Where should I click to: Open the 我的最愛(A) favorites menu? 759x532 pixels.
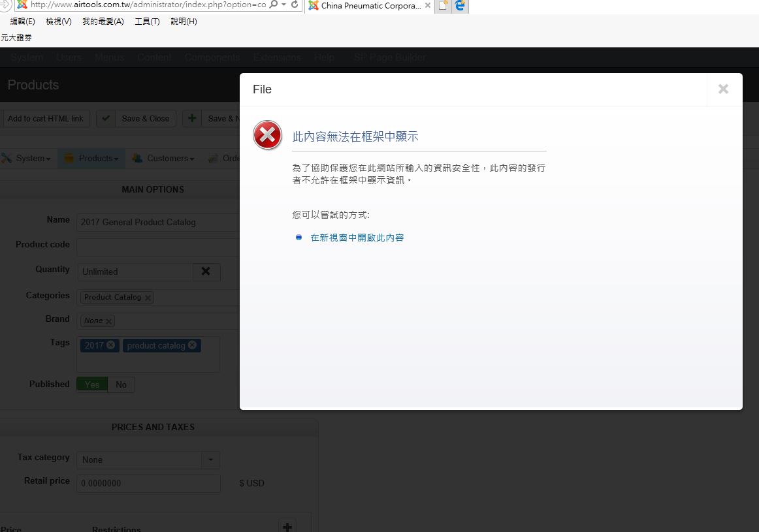point(103,22)
